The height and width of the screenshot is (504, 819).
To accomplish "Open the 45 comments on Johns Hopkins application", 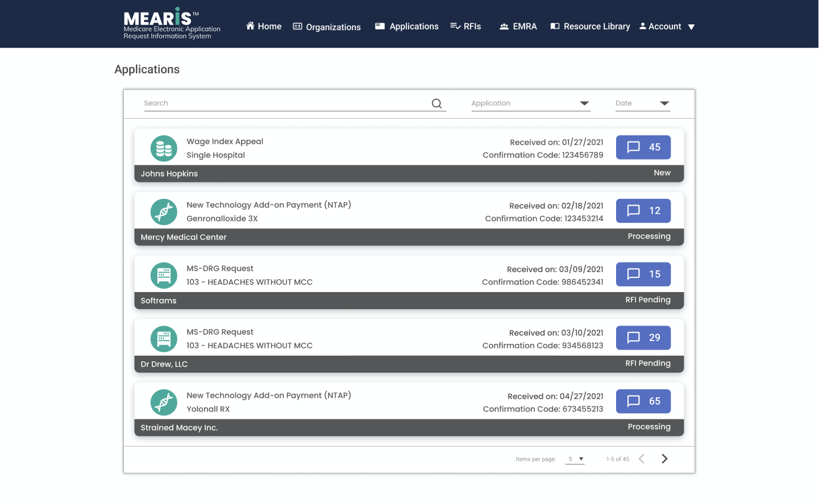I will click(643, 147).
